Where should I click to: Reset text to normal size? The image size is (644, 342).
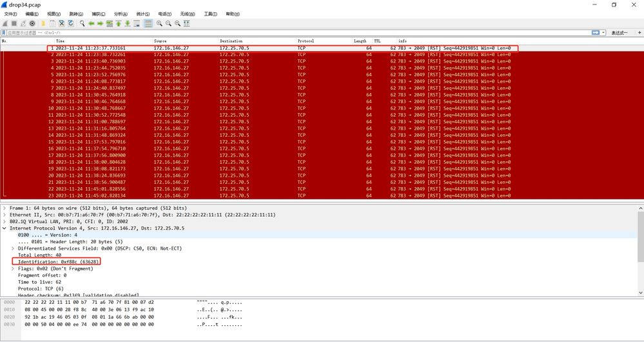click(177, 23)
